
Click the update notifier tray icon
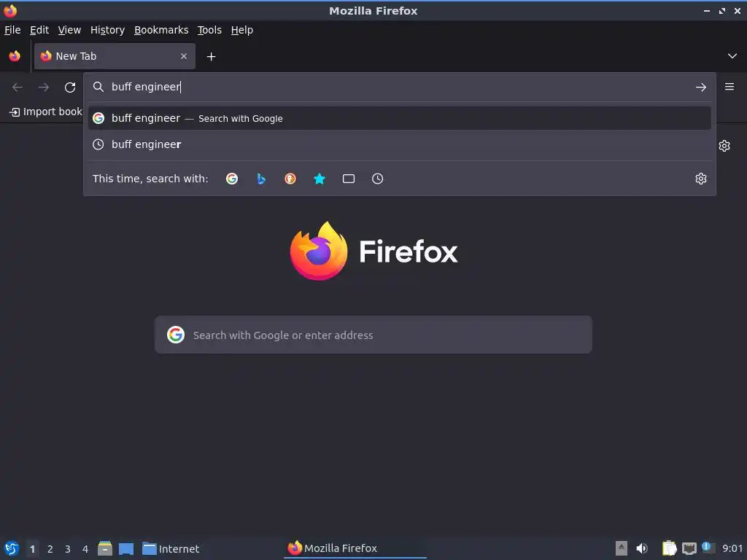coord(708,548)
